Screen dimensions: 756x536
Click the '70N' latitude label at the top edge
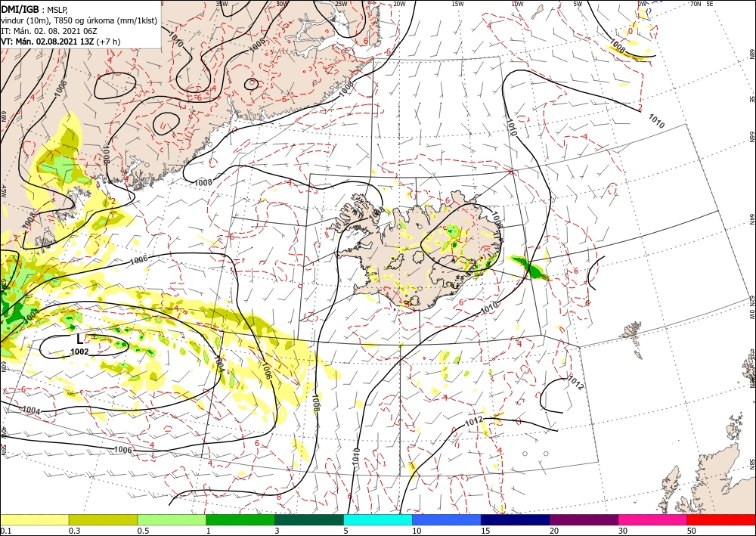[696, 4]
